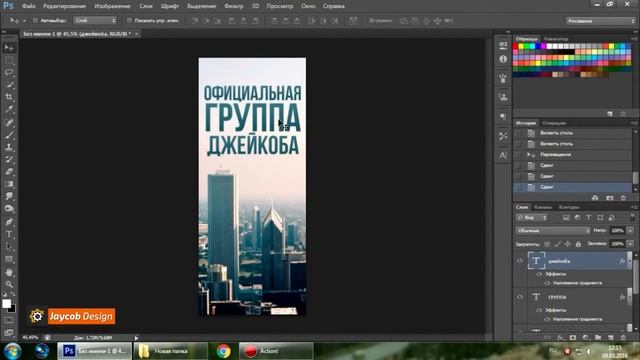
Task: Open layer fill dropdown arrow
Action: coord(630,244)
